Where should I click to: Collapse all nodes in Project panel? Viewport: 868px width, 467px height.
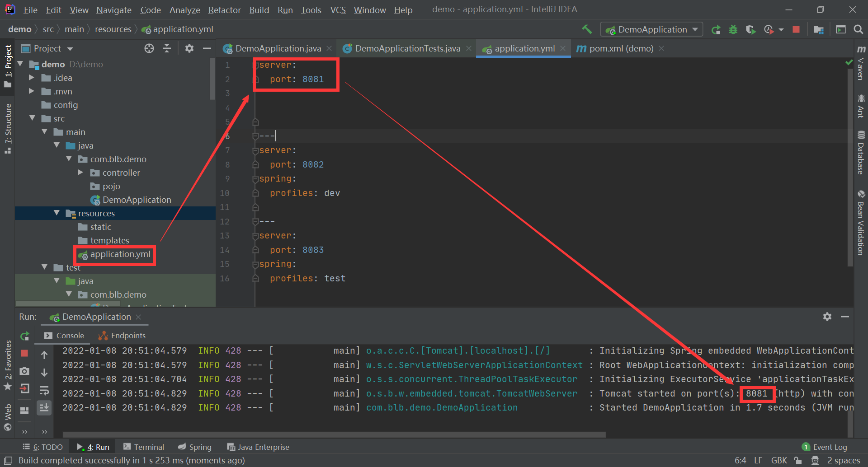[167, 48]
